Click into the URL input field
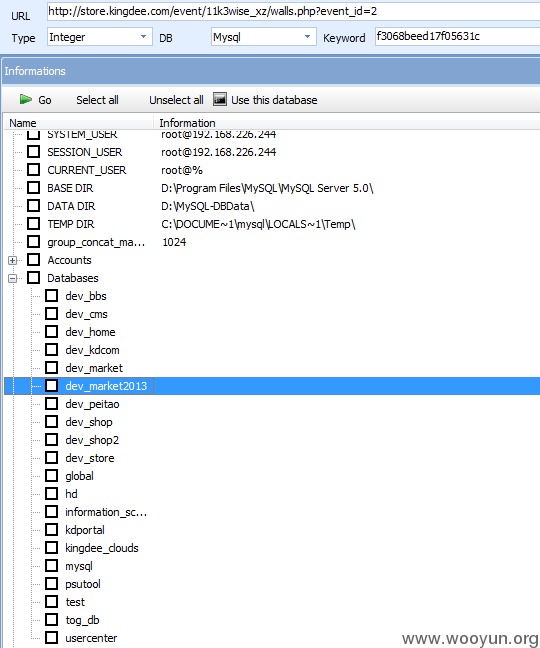Viewport: 540px width, 648px height. (x=293, y=12)
